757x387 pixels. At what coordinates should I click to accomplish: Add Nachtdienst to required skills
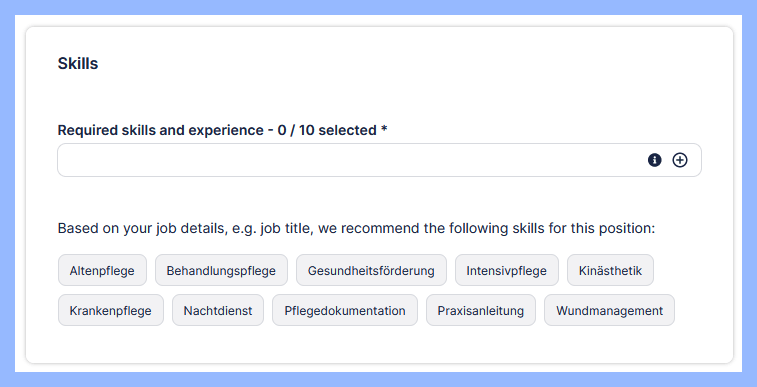(x=218, y=310)
